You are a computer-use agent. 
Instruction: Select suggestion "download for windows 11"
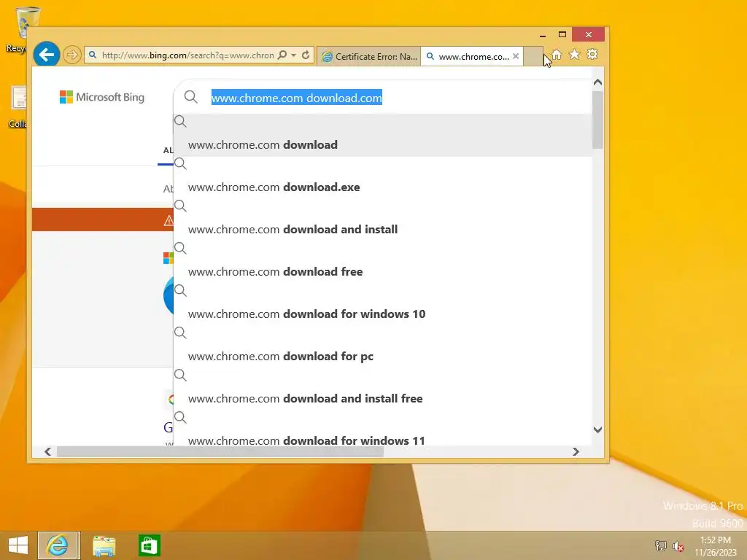point(382,429)
